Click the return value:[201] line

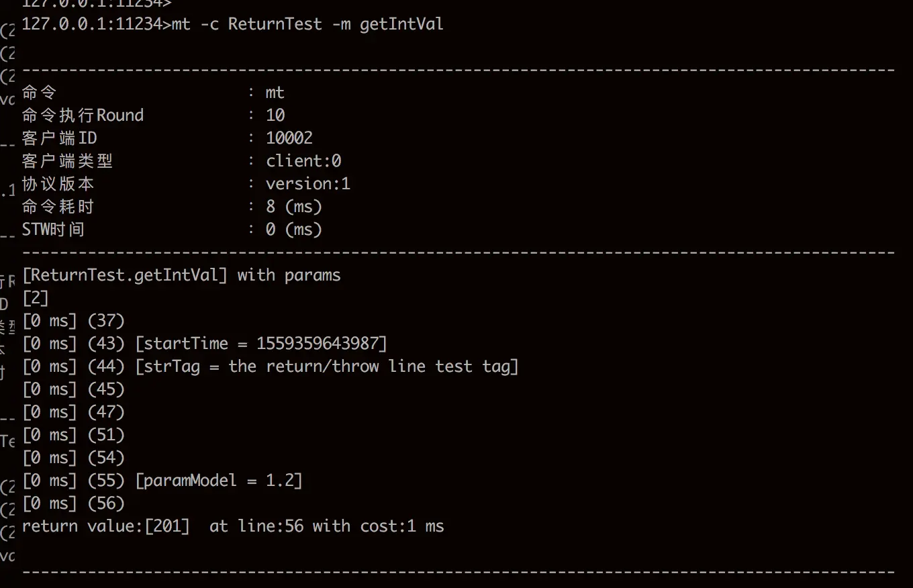[233, 526]
